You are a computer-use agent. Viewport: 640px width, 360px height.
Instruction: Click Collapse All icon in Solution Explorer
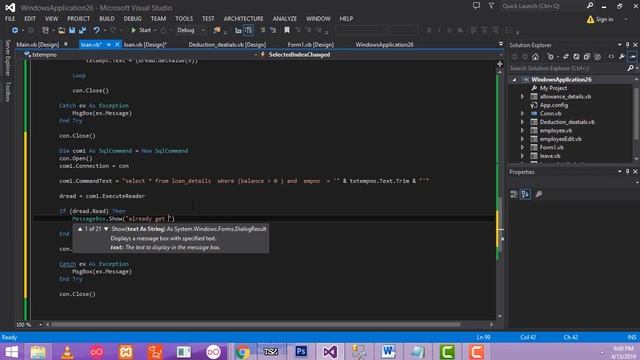tap(587, 57)
